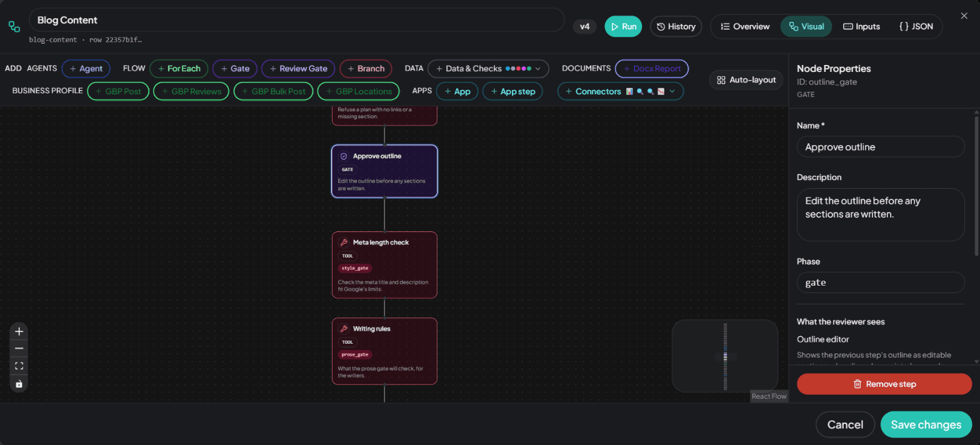Select the Meta length check node

[384, 265]
